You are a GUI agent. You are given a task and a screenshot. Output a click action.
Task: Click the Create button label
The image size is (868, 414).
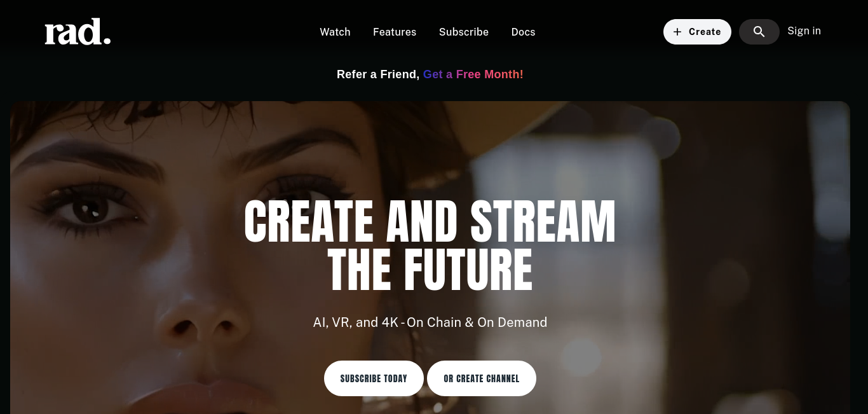coord(705,32)
